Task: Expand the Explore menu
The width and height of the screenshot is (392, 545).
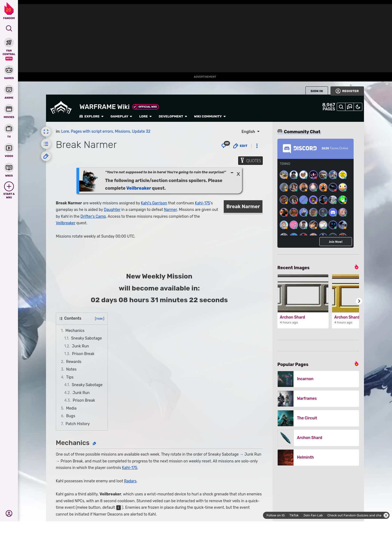Action: coord(91,116)
